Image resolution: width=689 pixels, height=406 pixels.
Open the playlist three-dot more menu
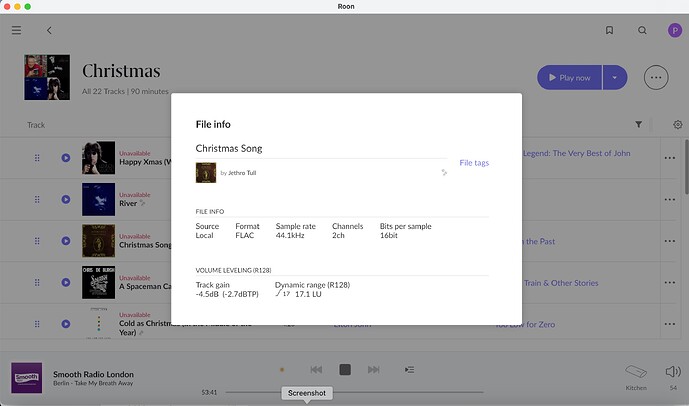pyautogui.click(x=656, y=77)
